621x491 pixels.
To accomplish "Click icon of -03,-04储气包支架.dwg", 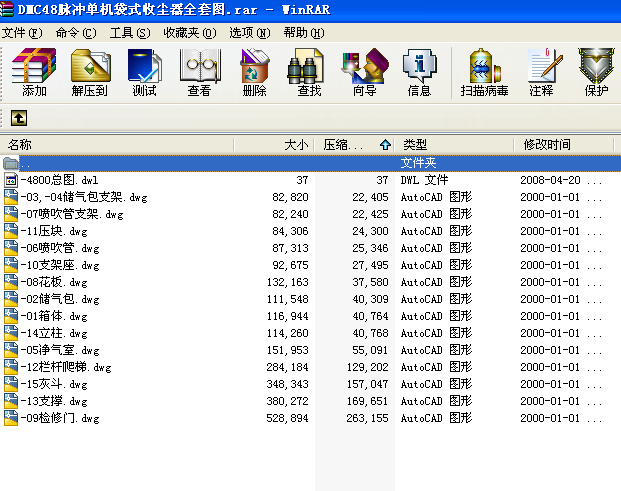I will click(11, 197).
